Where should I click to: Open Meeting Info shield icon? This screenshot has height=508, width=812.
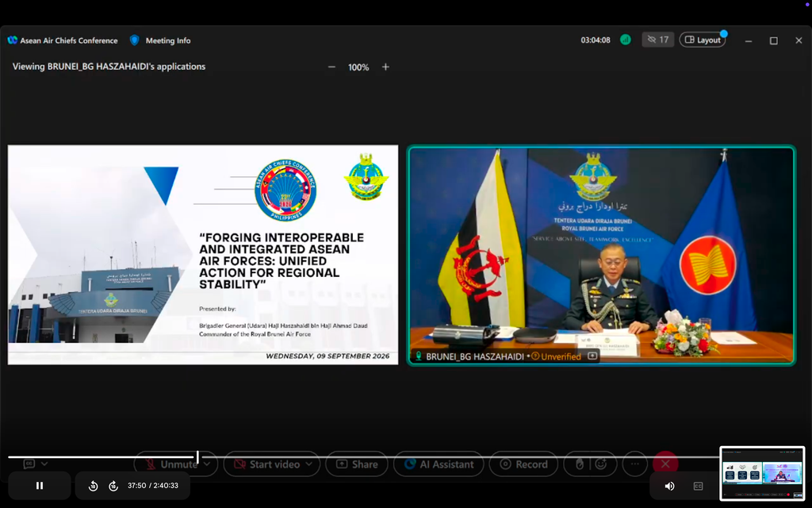[x=135, y=40]
